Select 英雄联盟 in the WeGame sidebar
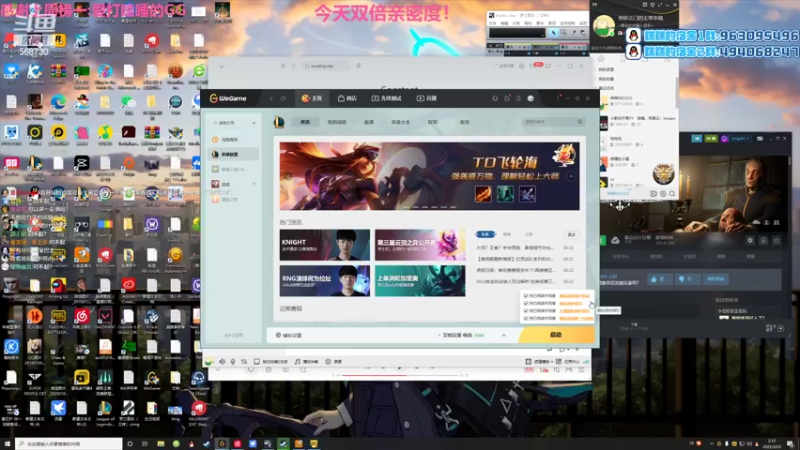Image resolution: width=800 pixels, height=450 pixels. tap(233, 154)
